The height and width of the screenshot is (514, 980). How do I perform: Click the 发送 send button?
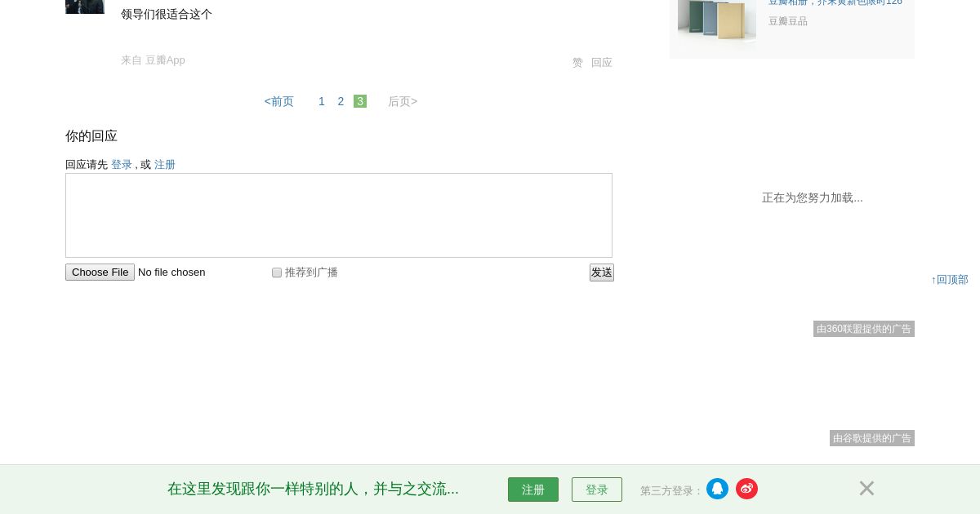coord(602,273)
